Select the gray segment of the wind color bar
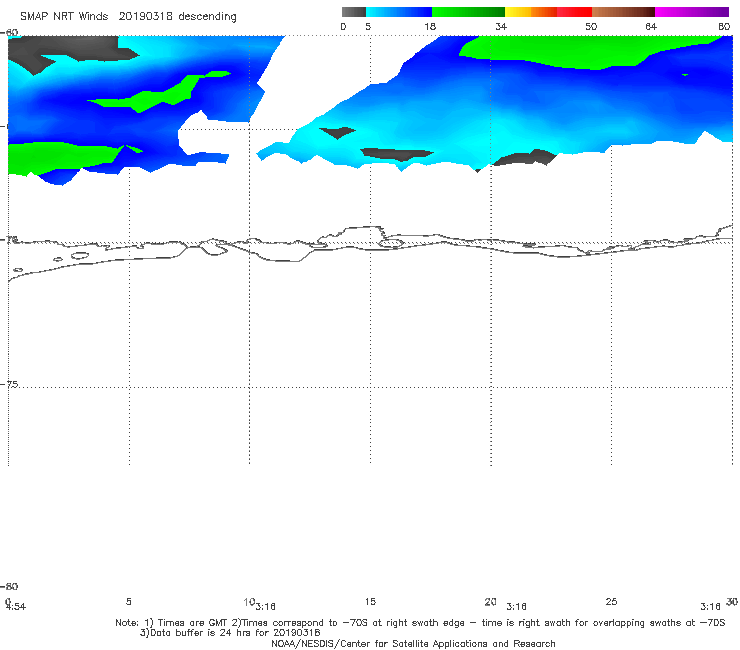 354,12
